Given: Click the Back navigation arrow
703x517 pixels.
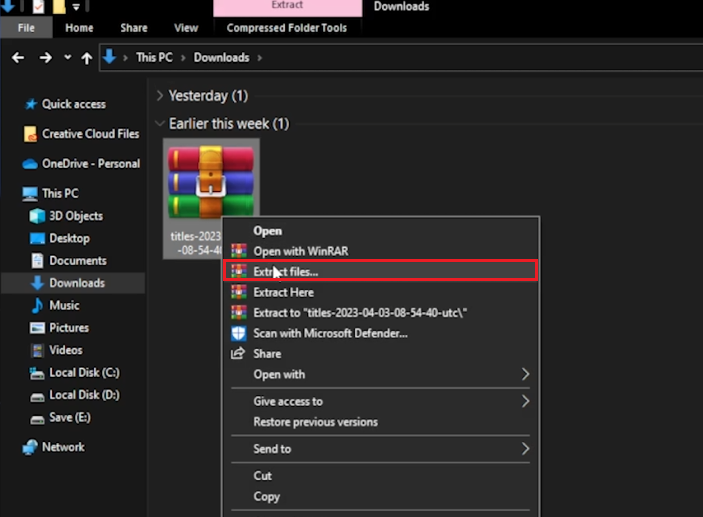Looking at the screenshot, I should point(18,58).
